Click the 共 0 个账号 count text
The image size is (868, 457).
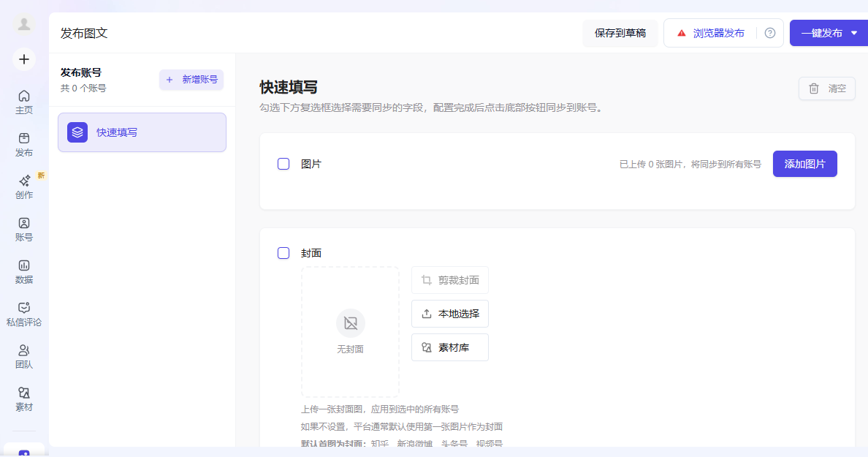point(83,88)
